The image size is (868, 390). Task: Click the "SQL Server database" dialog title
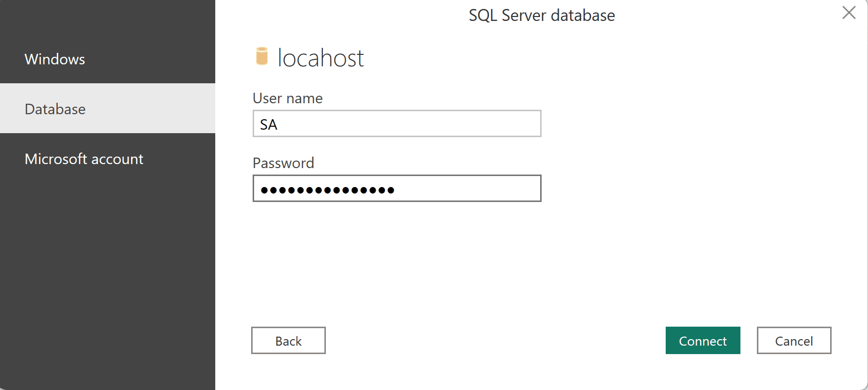pos(542,15)
